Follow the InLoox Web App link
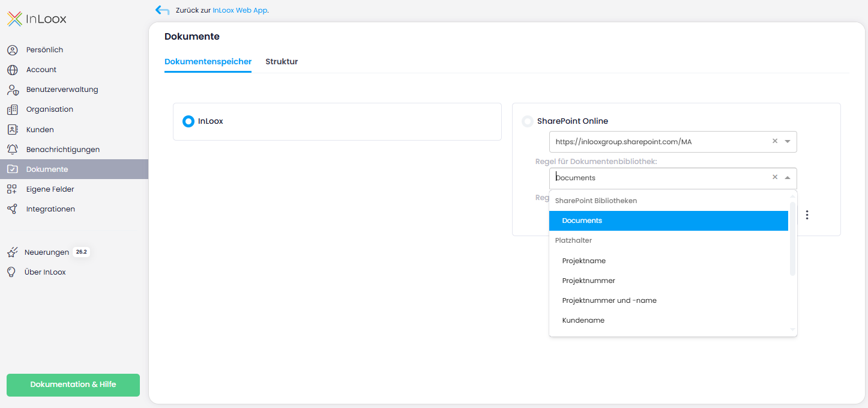The width and height of the screenshot is (868, 408). pos(240,10)
